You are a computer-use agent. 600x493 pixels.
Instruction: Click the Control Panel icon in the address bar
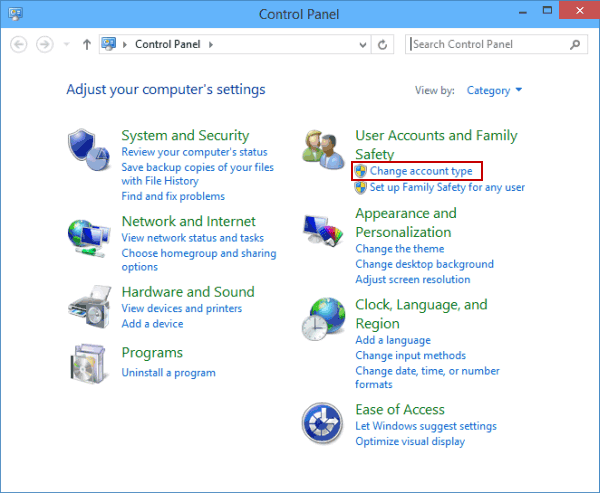tap(109, 44)
